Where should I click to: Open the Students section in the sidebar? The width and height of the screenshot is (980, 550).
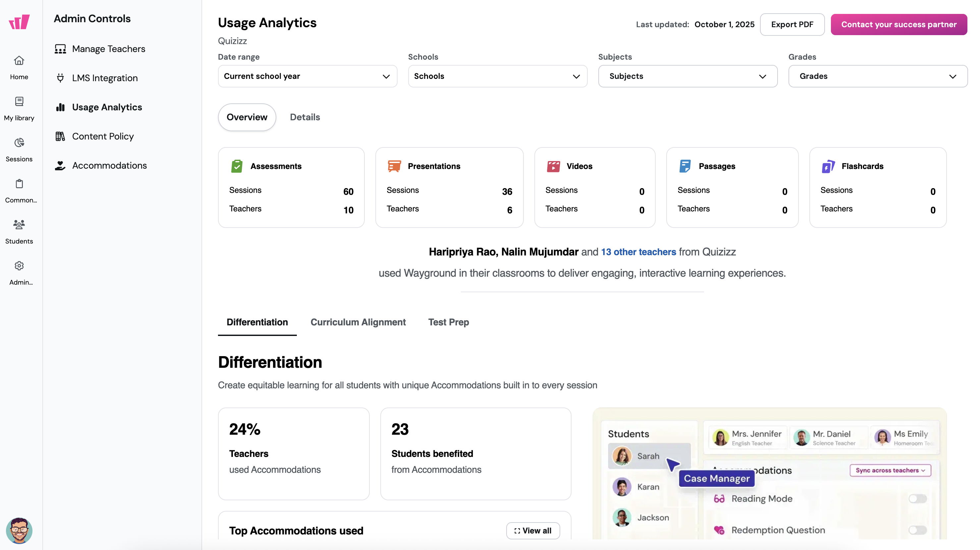[x=19, y=231]
